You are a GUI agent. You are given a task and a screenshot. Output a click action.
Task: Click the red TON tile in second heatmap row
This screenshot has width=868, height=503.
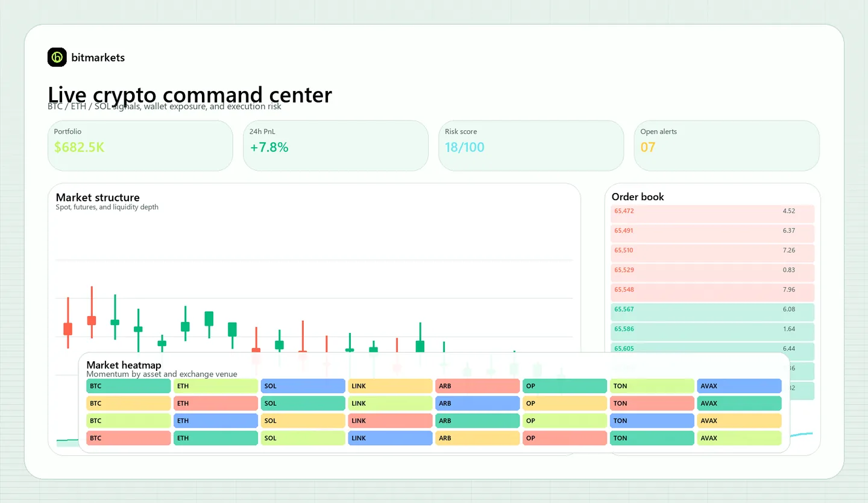(652, 403)
